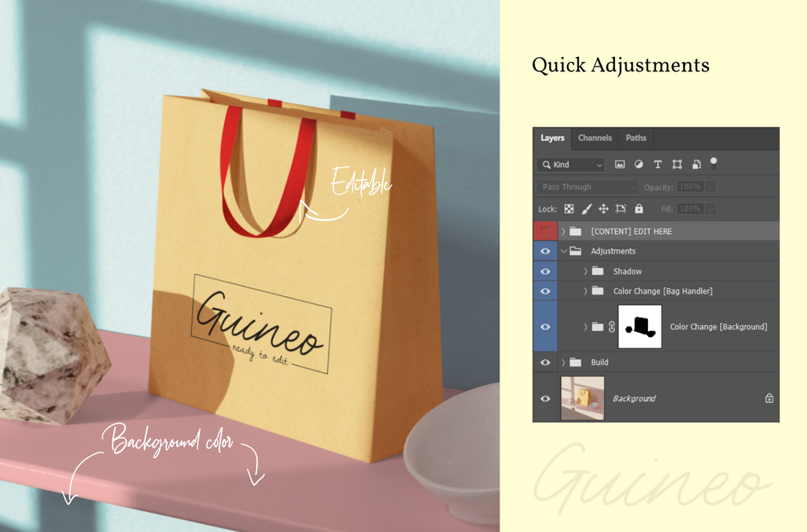807x532 pixels.
Task: Select Color Change [Background] layer name
Action: point(719,327)
